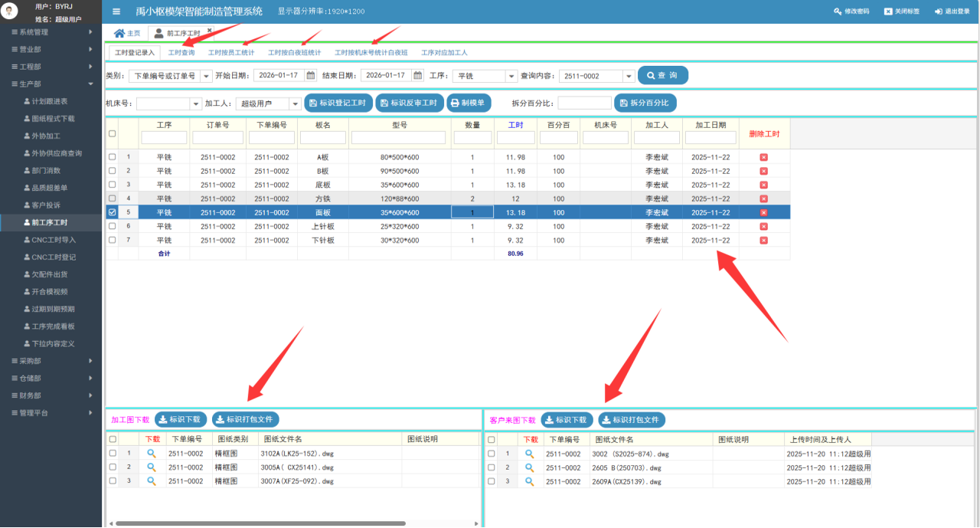Click the hamburger menu icon in header
The width and height of the screenshot is (980, 528).
[x=116, y=11]
